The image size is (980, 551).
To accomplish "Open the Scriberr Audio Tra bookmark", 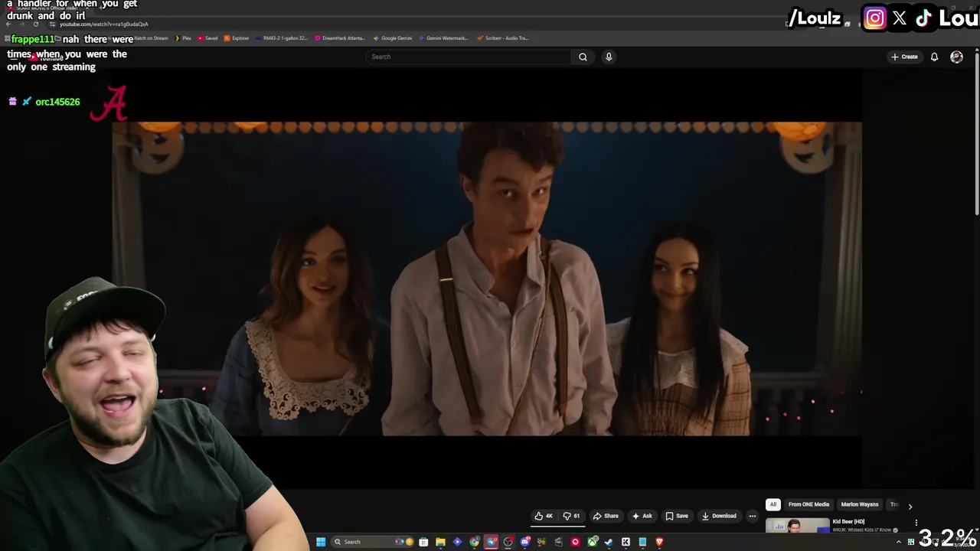I will click(501, 37).
